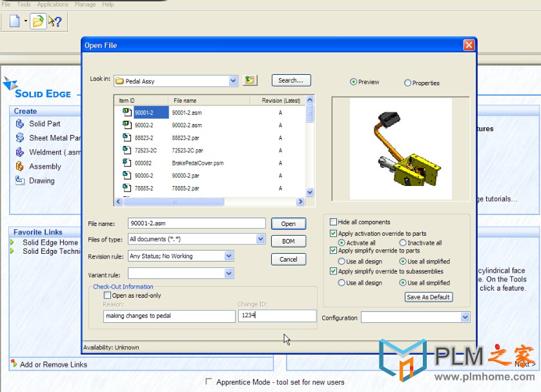Click the pedal assembly preview image

(400, 149)
